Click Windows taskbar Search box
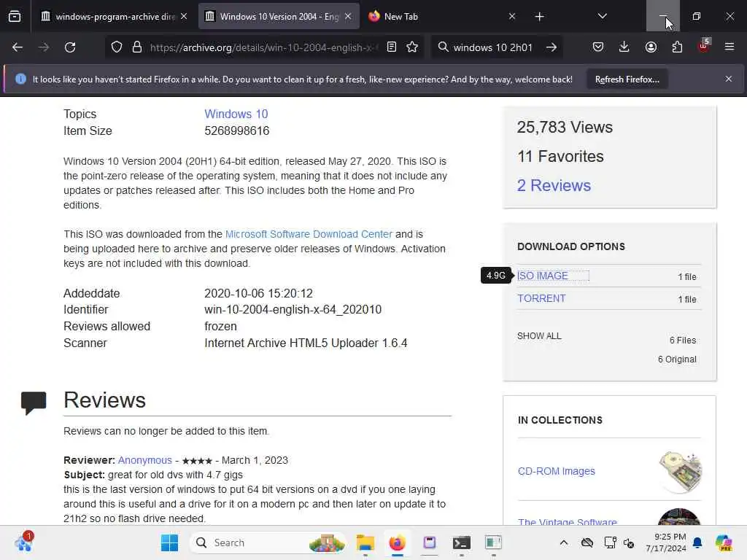The height and width of the screenshot is (560, 747). coord(268,542)
